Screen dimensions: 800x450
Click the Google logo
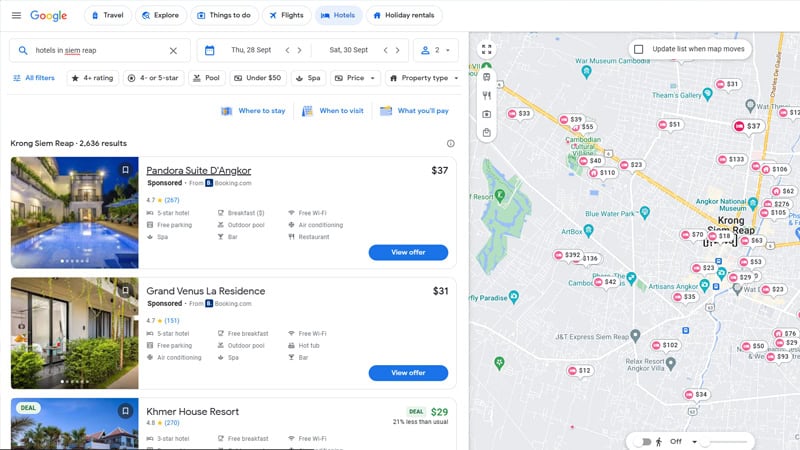[x=48, y=15]
